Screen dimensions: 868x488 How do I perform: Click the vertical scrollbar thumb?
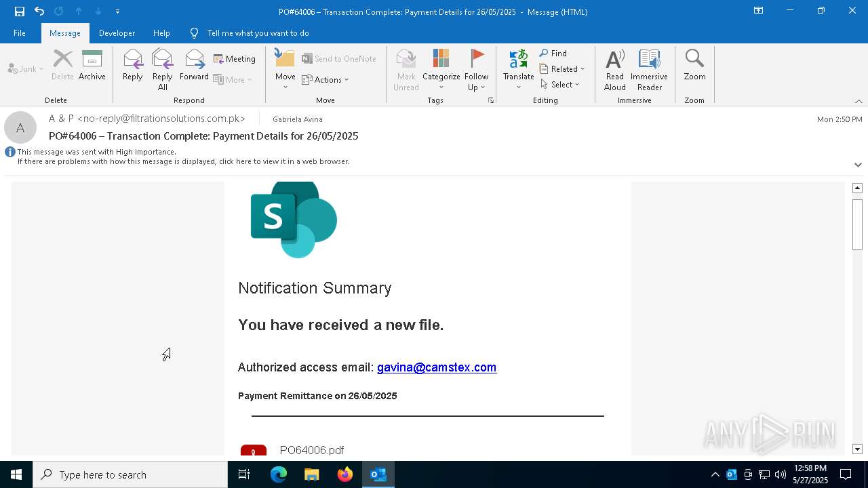(x=857, y=224)
